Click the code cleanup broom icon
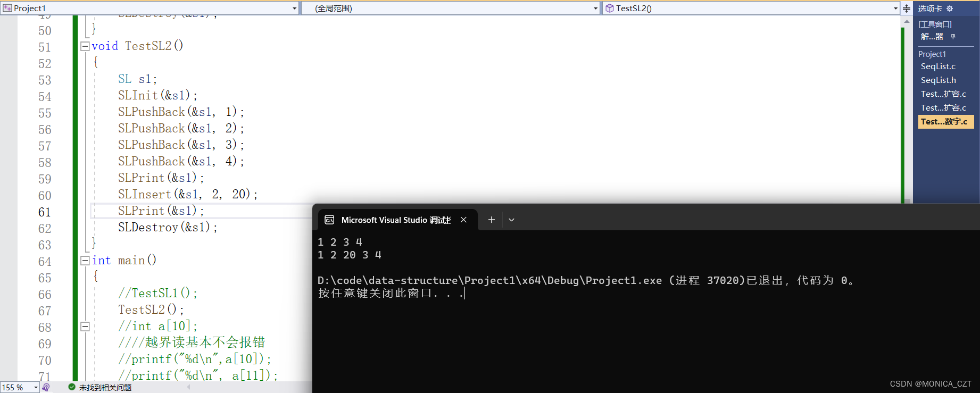Viewport: 980px width, 393px height. coord(46,388)
